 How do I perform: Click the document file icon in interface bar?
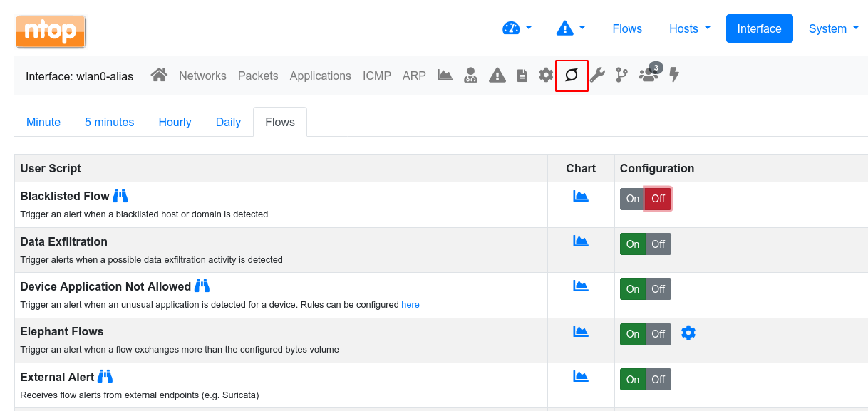[522, 75]
